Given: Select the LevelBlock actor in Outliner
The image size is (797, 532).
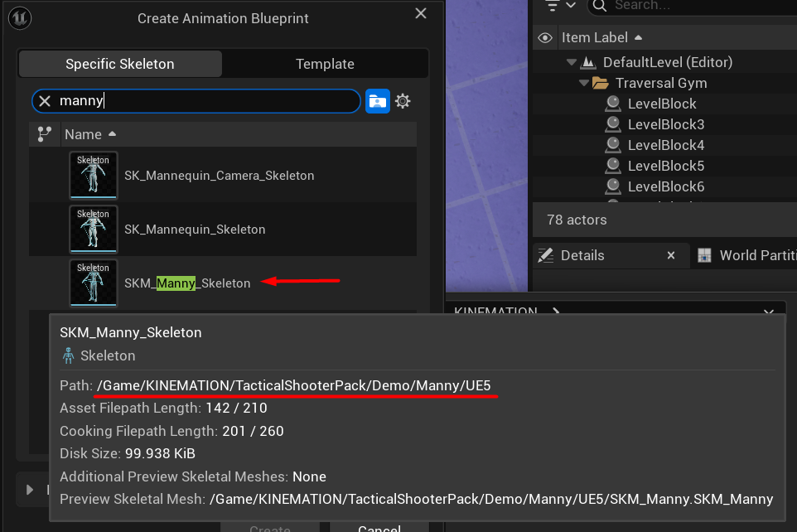Looking at the screenshot, I should [662, 104].
